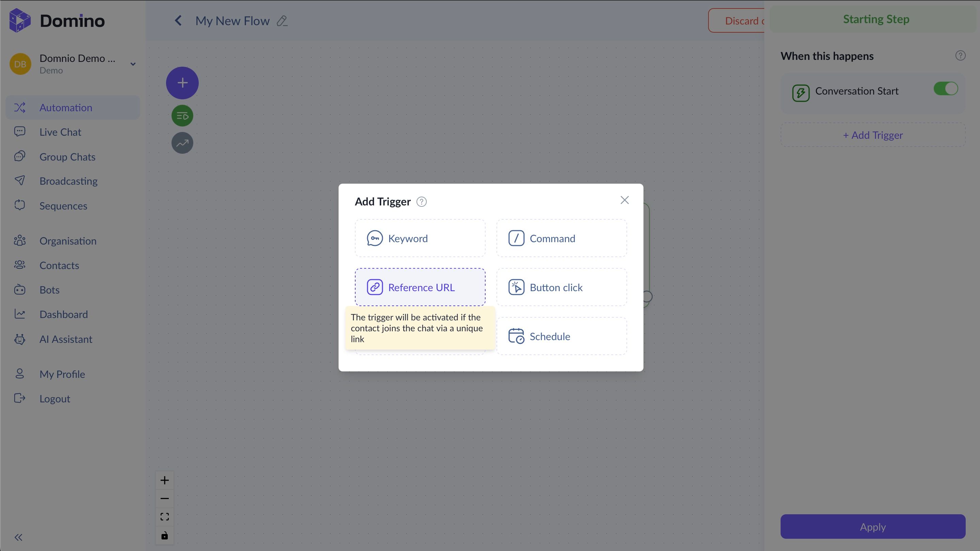Toggle the canvas lock icon

[x=164, y=535]
